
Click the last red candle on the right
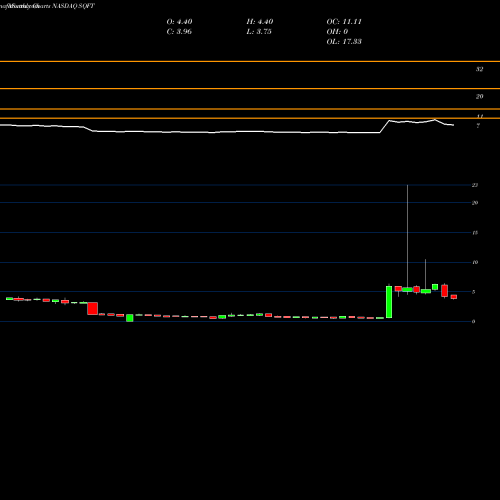point(454,297)
